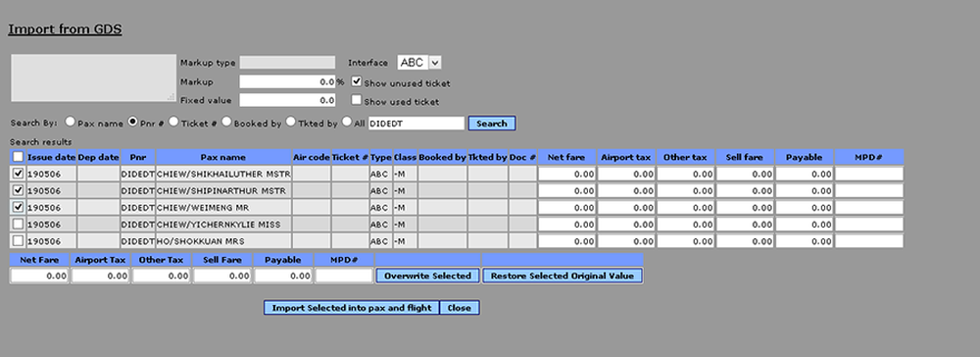980x357 pixels.
Task: Select Pax name search radio button
Action: point(70,122)
